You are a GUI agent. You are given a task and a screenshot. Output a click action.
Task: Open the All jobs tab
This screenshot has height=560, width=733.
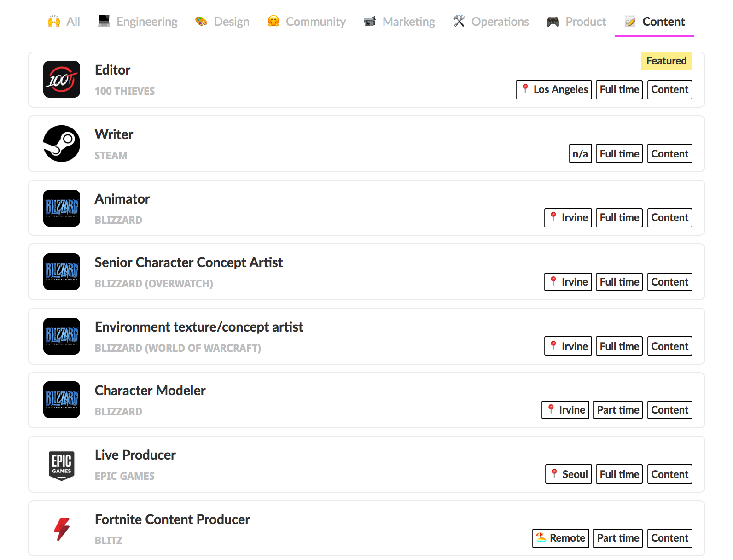pyautogui.click(x=64, y=22)
